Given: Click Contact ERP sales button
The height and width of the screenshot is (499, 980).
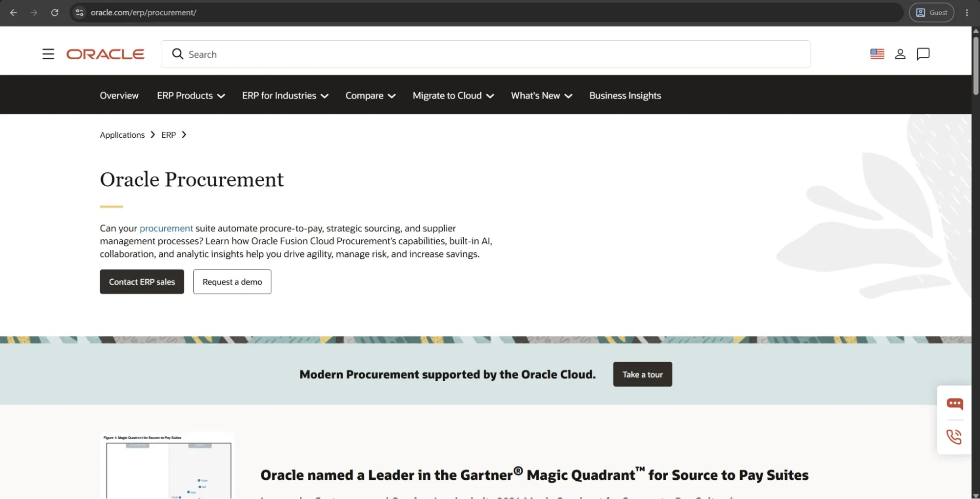Looking at the screenshot, I should pos(142,282).
